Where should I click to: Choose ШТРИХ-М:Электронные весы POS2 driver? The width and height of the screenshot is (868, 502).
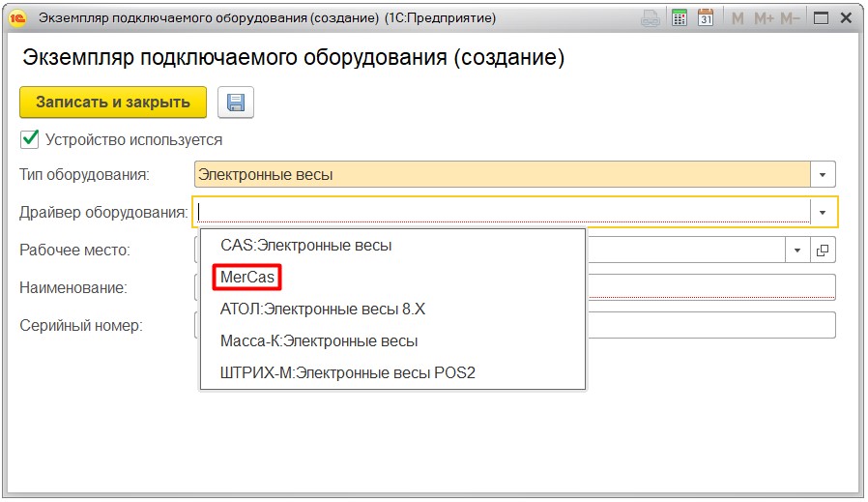click(x=348, y=373)
